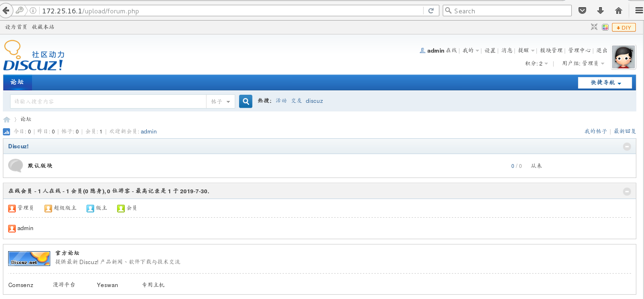Click the discuz hot search link
Viewport: 644px width, 299px height.
(314, 101)
